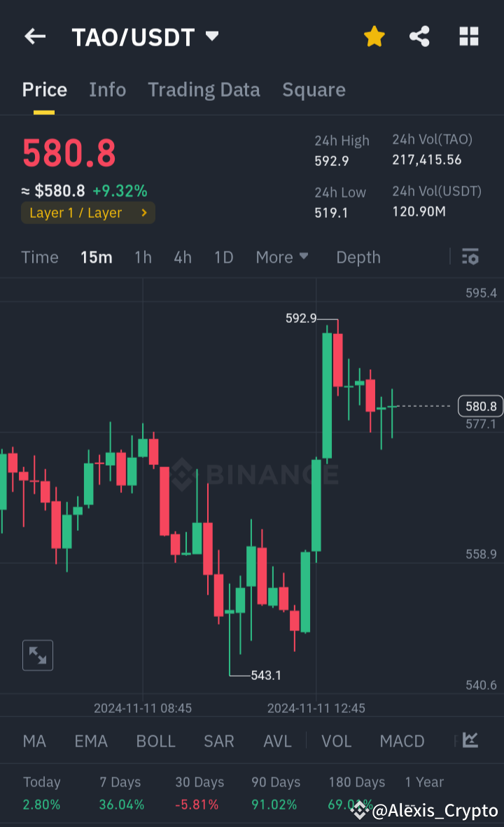Screen dimensions: 504x827
Task: Tap the 580.8 price label on the chart
Action: pos(479,406)
